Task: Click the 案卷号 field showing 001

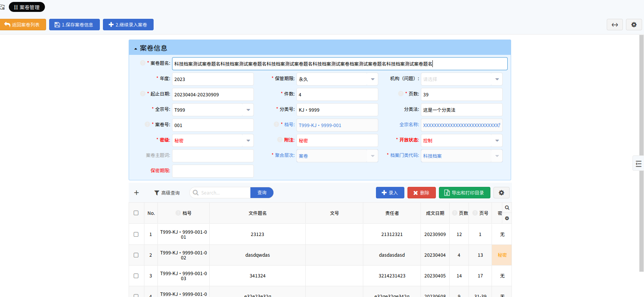Action: click(213, 125)
